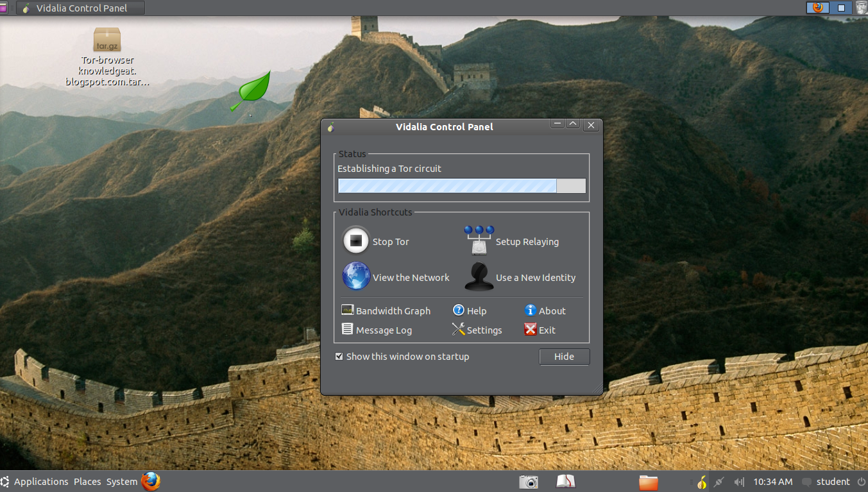Viewport: 868px width, 492px height.
Task: Click the Tor-browser tar.gz desktop file
Action: pyautogui.click(x=107, y=56)
